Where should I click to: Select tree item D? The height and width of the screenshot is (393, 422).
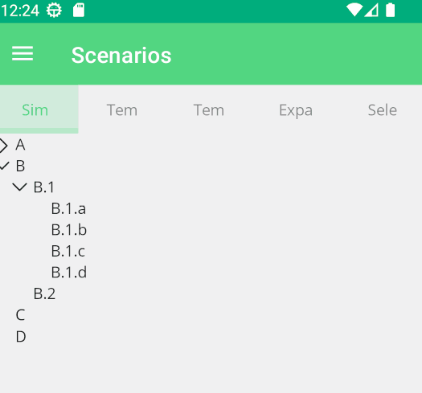pos(21,336)
